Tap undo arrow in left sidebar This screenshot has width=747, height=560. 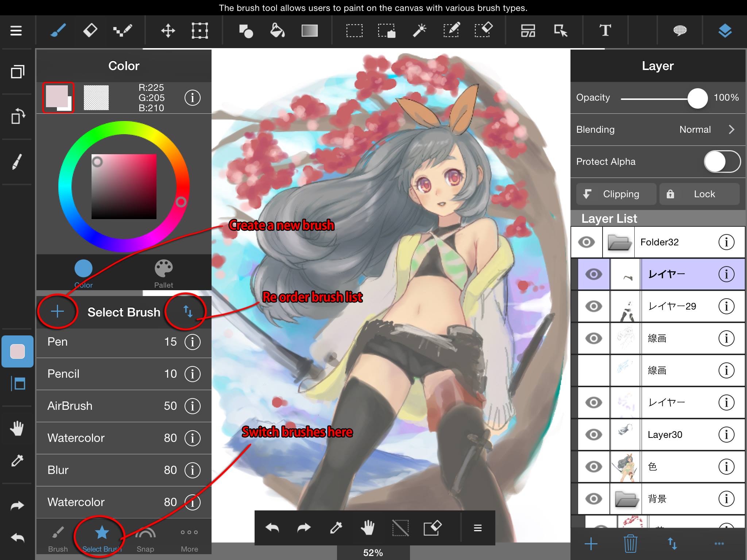click(17, 537)
